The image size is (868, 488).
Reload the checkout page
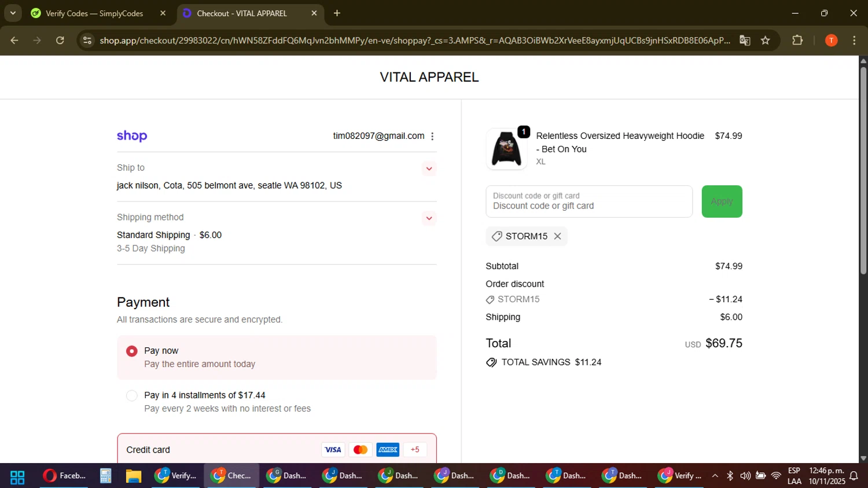pyautogui.click(x=60, y=41)
